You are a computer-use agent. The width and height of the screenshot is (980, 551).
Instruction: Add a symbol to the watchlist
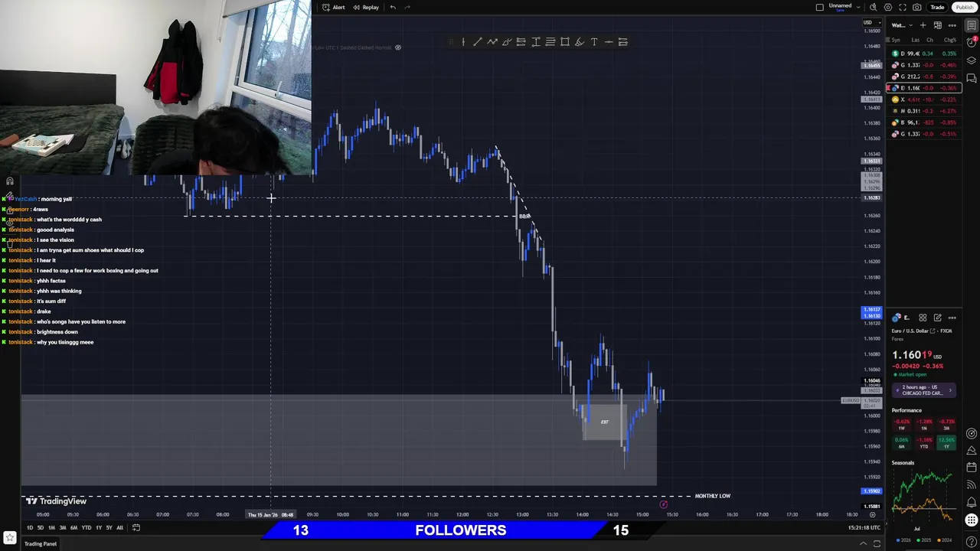(923, 25)
